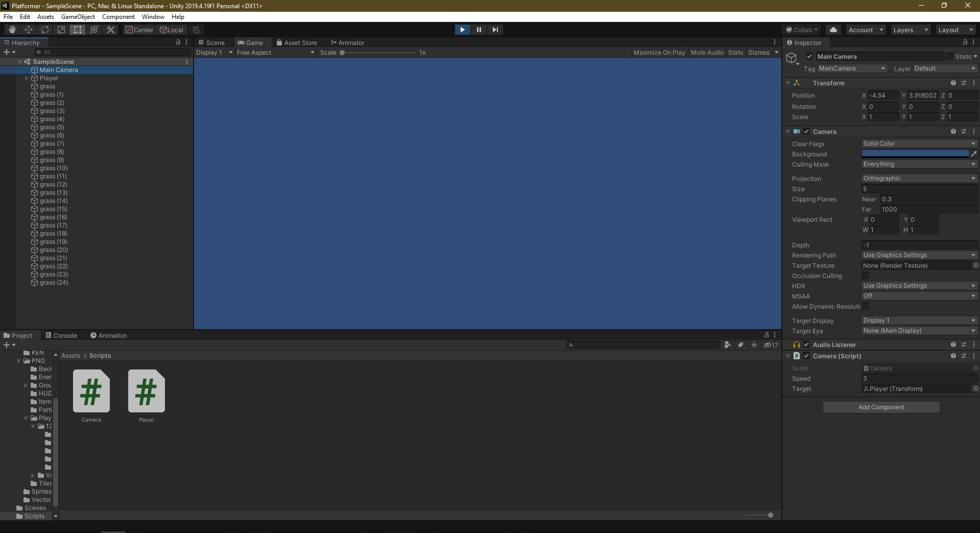Open Target object picker circle

tap(975, 388)
